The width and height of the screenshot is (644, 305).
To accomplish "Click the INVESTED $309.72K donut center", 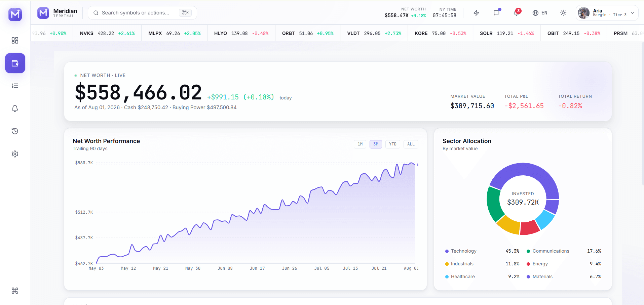I will tap(523, 199).
